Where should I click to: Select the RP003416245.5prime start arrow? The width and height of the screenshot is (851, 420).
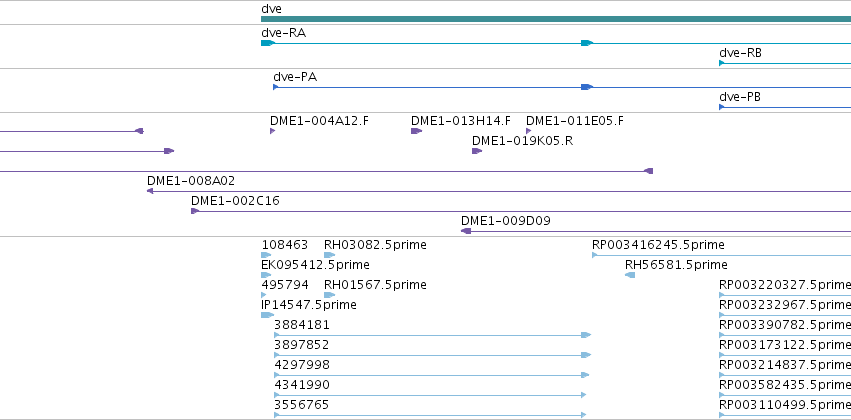tap(595, 255)
